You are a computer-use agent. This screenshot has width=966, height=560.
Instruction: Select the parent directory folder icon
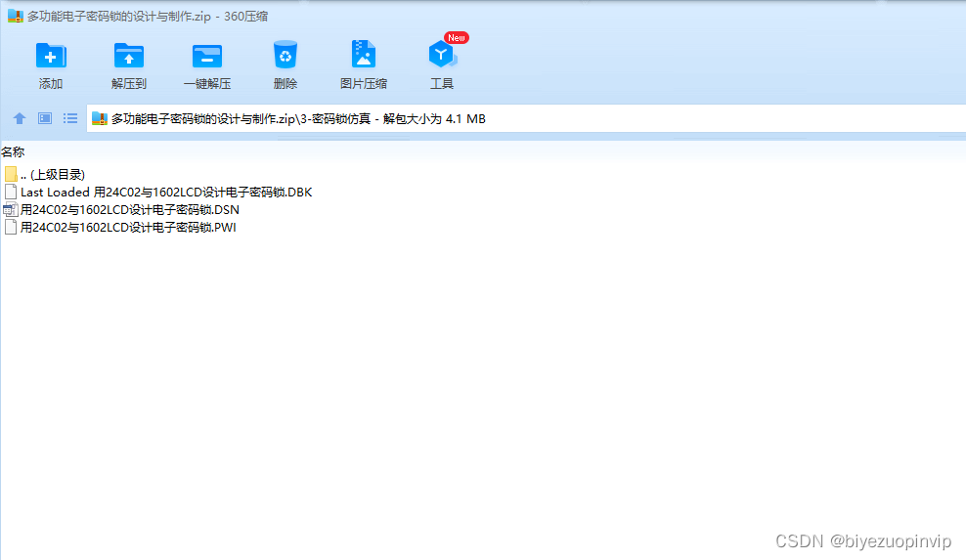click(x=11, y=174)
